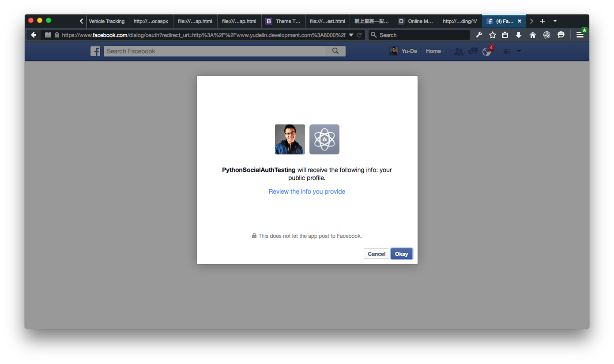Open Facebook messages icon

point(473,52)
